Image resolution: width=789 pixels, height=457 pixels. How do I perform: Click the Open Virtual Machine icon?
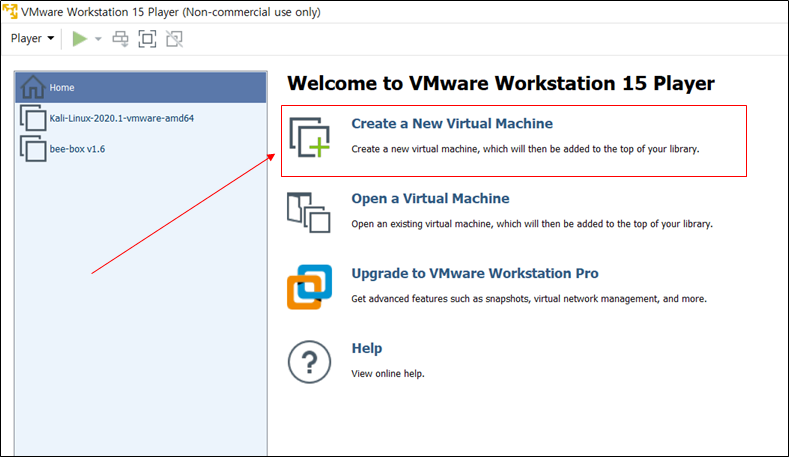click(x=309, y=212)
